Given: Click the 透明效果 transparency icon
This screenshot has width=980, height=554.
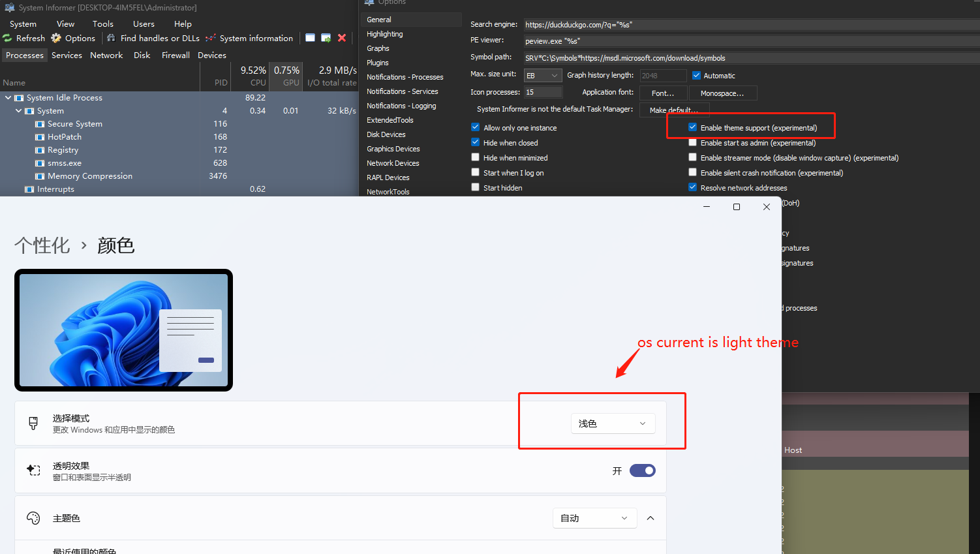Looking at the screenshot, I should pos(33,470).
